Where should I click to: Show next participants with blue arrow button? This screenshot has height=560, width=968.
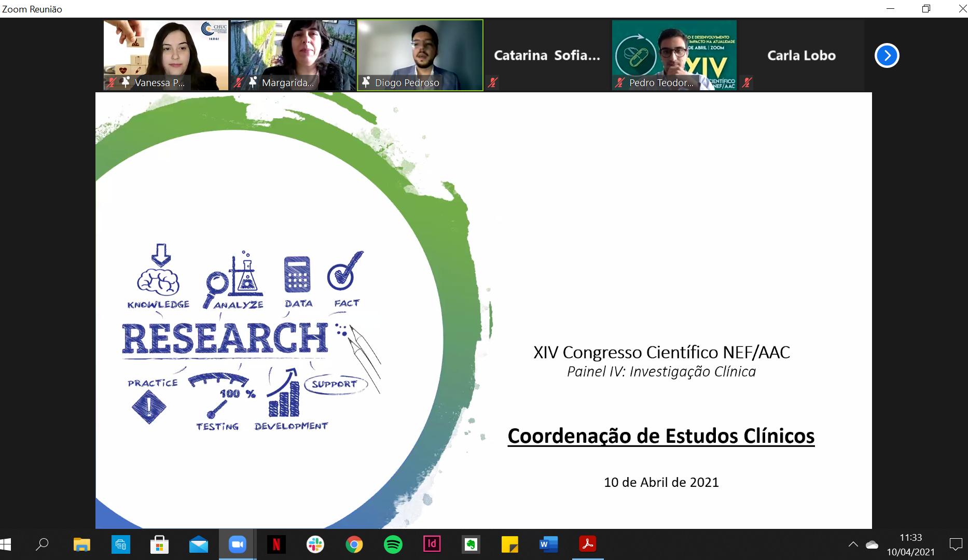click(887, 55)
